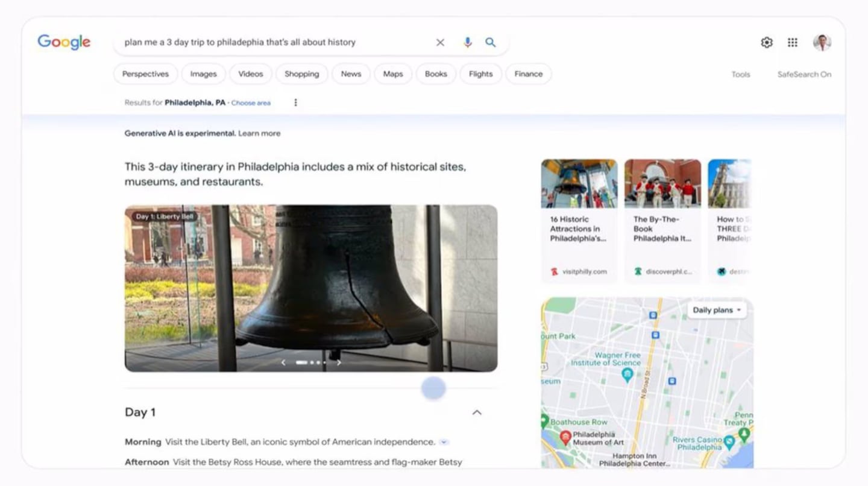This screenshot has height=486, width=868.
Task: Select the Images filter
Action: [x=203, y=74]
